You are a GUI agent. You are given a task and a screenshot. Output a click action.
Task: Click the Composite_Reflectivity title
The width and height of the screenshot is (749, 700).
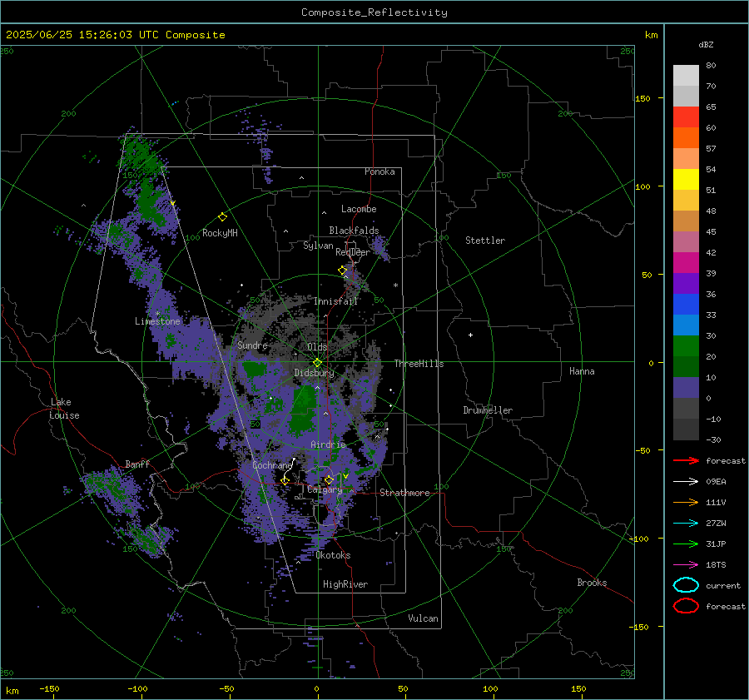point(374,12)
